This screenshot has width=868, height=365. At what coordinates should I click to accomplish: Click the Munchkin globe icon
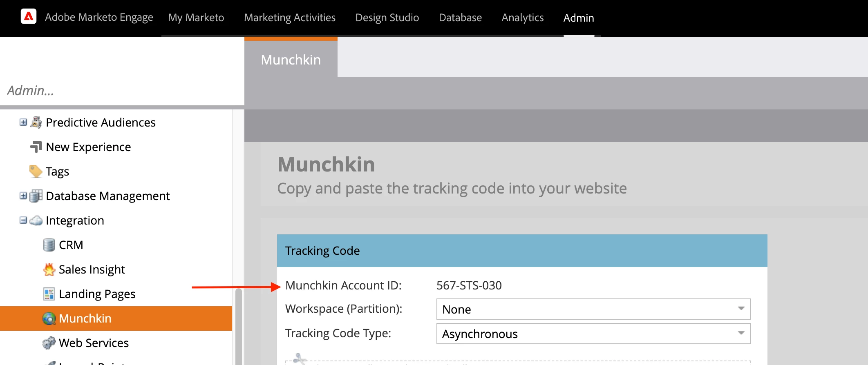click(49, 318)
